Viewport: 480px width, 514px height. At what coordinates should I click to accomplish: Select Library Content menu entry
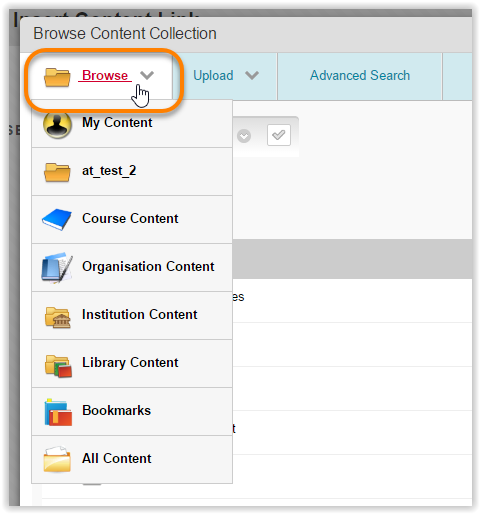(132, 363)
